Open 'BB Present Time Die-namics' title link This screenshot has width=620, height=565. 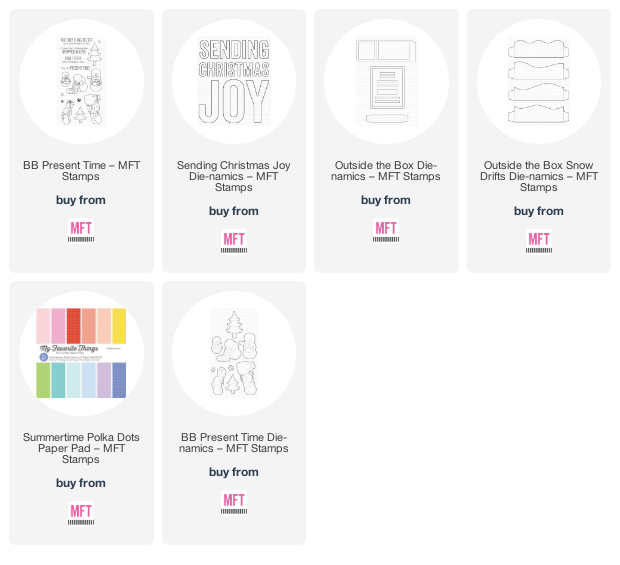pos(234,443)
